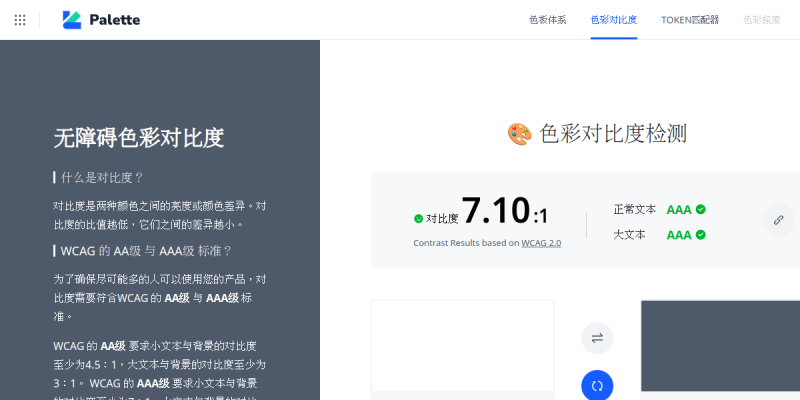
Task: Select the 色彩对比度 tab
Action: tap(614, 20)
